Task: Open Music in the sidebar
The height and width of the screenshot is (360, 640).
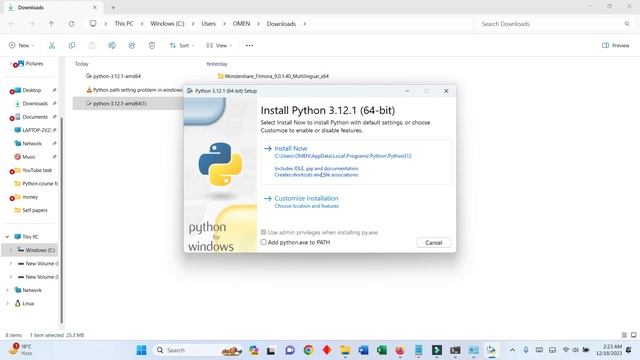Action: pyautogui.click(x=29, y=157)
